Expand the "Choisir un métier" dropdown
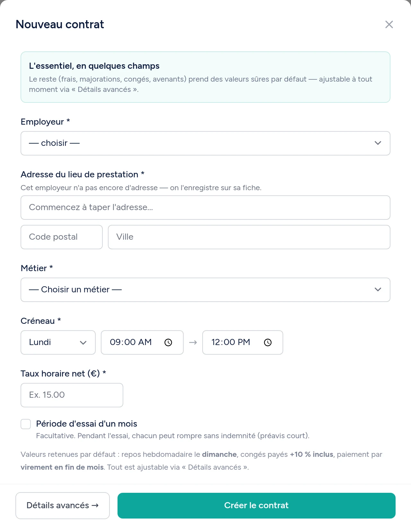This screenshot has width=411, height=532. [205, 290]
